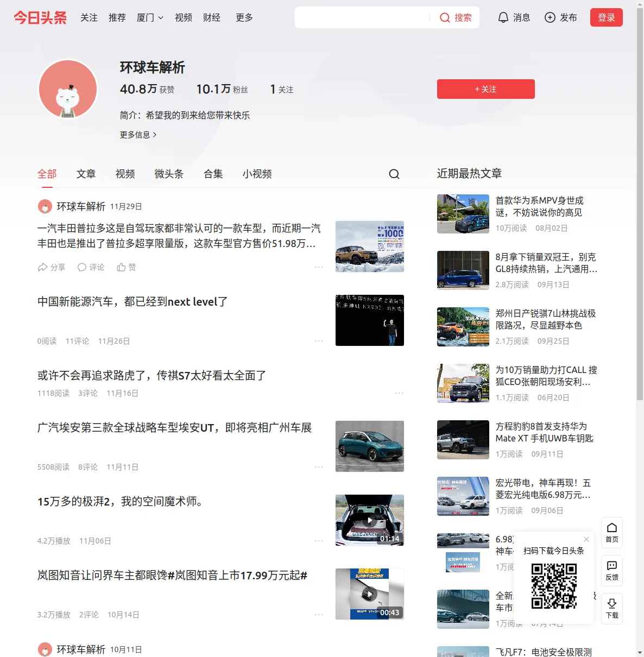
Task: Click the 环球车解析 author name beside 11月29日
Action: tap(81, 206)
